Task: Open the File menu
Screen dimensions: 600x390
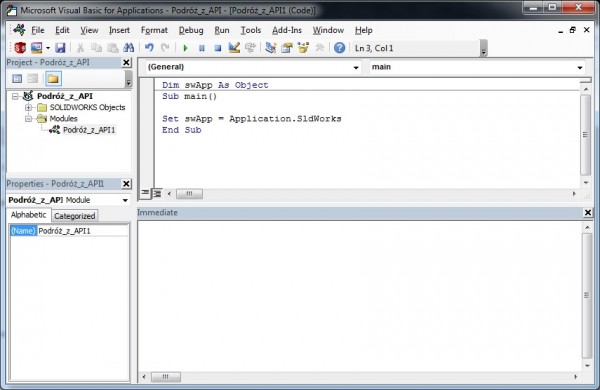Action: (x=38, y=30)
